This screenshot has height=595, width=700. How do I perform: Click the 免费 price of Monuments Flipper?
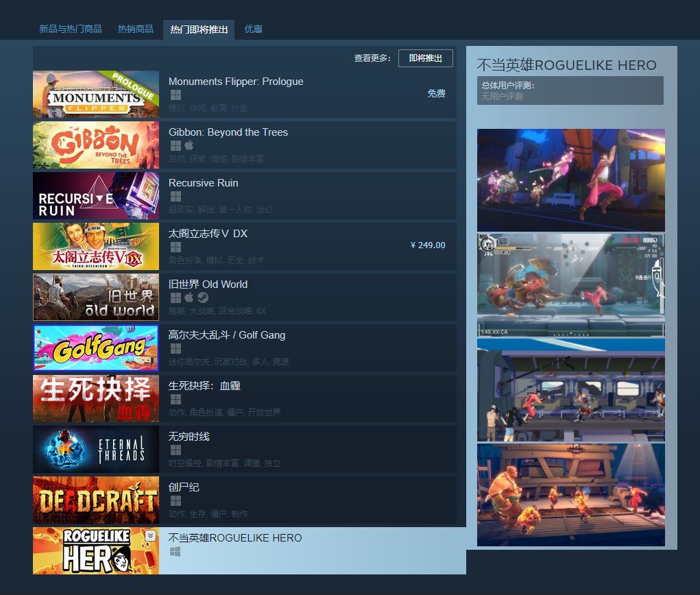click(436, 93)
